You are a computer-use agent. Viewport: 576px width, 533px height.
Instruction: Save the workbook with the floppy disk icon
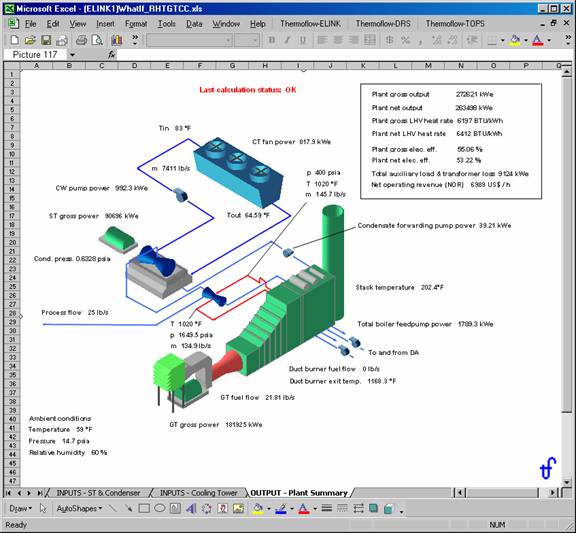pyautogui.click(x=46, y=40)
